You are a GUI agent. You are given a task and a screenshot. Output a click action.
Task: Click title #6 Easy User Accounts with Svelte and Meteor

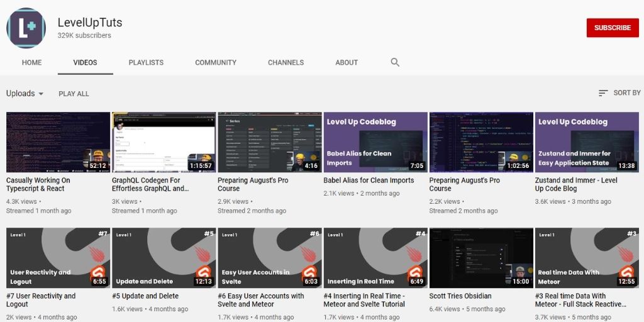coord(261,300)
